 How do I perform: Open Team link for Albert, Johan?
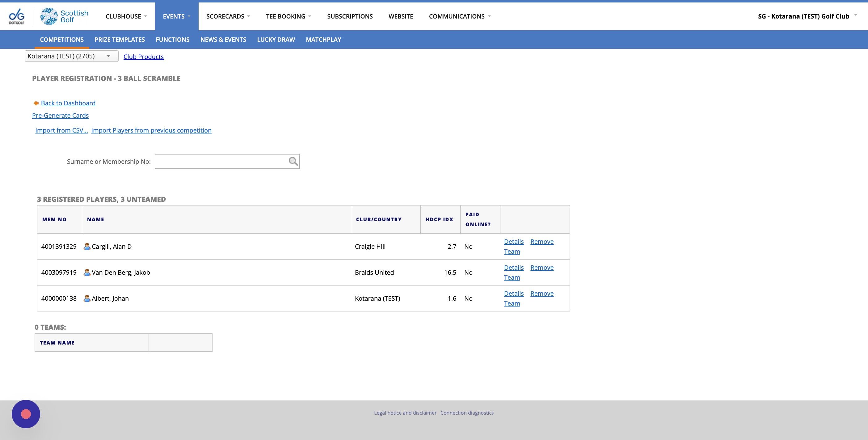point(512,303)
